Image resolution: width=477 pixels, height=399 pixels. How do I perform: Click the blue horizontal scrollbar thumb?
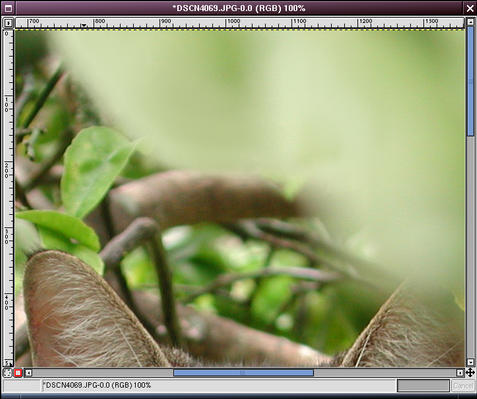coord(243,373)
